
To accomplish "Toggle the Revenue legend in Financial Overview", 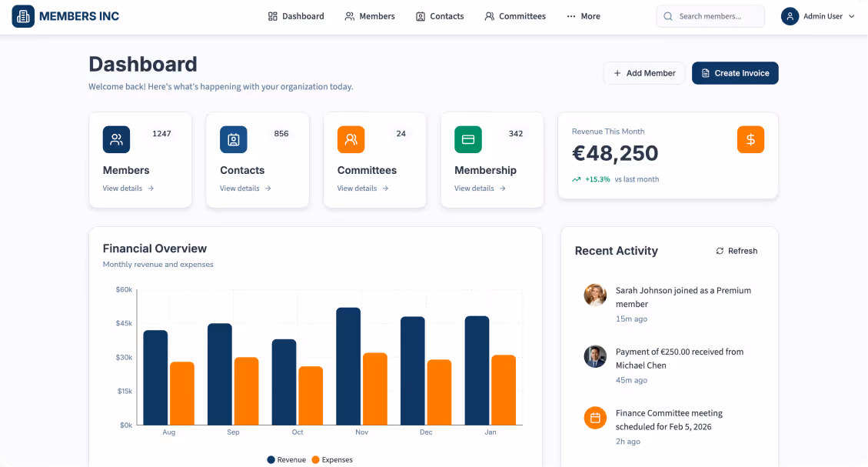I will (286, 459).
